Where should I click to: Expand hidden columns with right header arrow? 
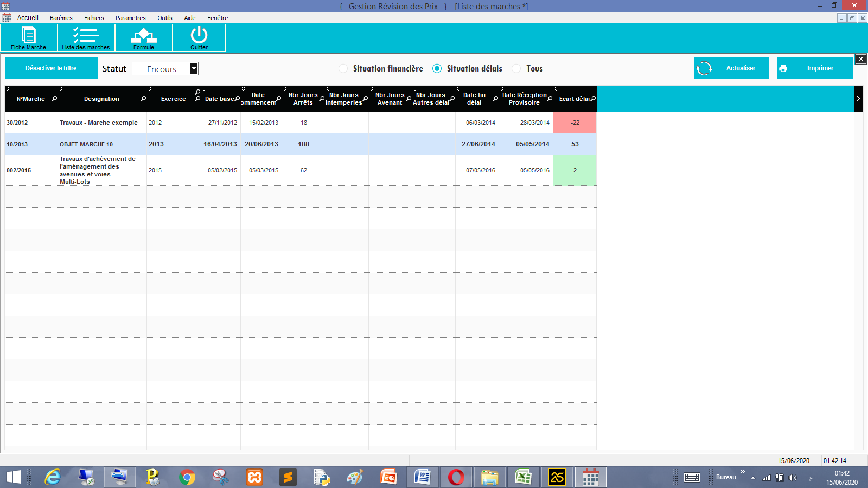click(x=858, y=99)
